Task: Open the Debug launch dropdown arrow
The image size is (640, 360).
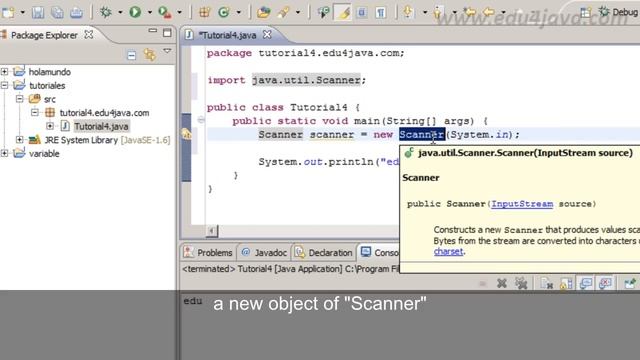Action: 120,13
